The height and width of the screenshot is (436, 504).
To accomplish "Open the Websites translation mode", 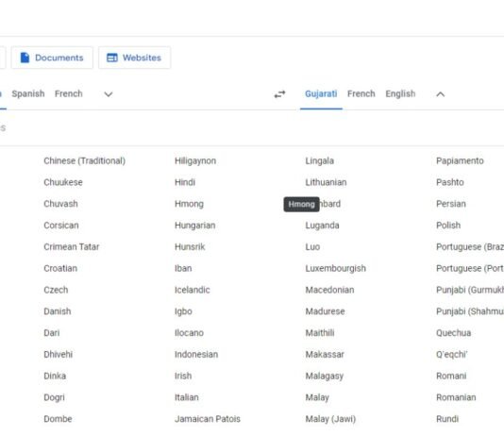I will pyautogui.click(x=134, y=58).
